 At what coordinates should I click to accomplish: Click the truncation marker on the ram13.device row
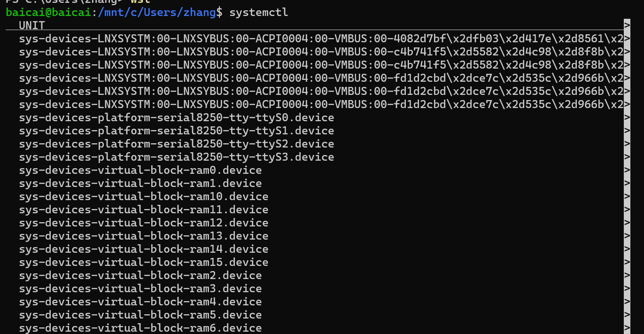tap(627, 236)
